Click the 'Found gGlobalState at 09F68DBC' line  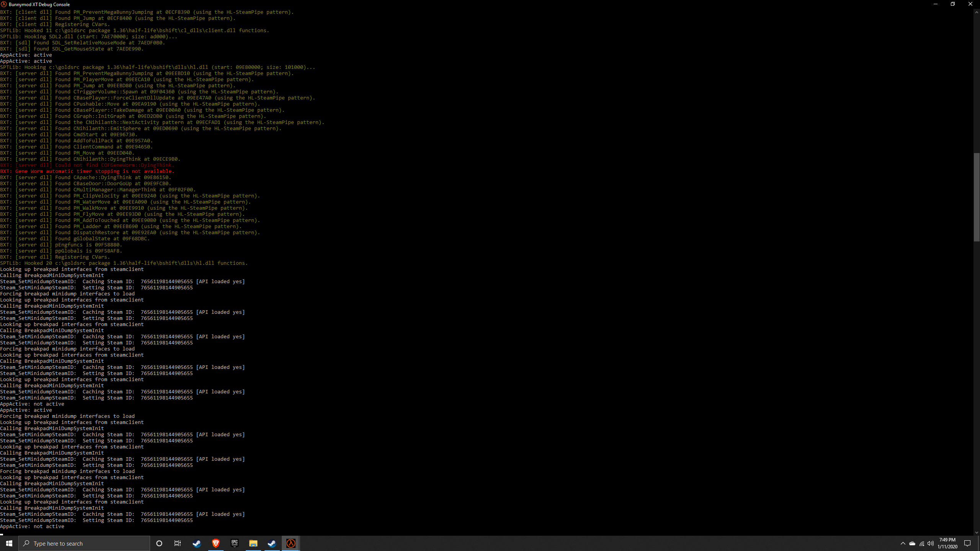pyautogui.click(x=75, y=239)
